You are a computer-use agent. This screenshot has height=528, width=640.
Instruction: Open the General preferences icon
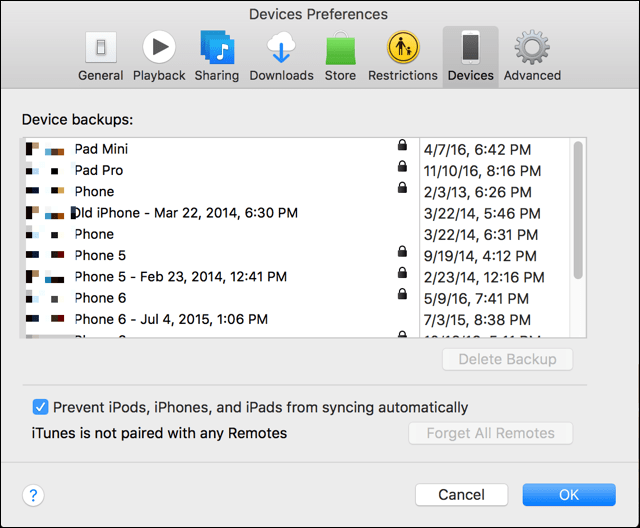(101, 47)
